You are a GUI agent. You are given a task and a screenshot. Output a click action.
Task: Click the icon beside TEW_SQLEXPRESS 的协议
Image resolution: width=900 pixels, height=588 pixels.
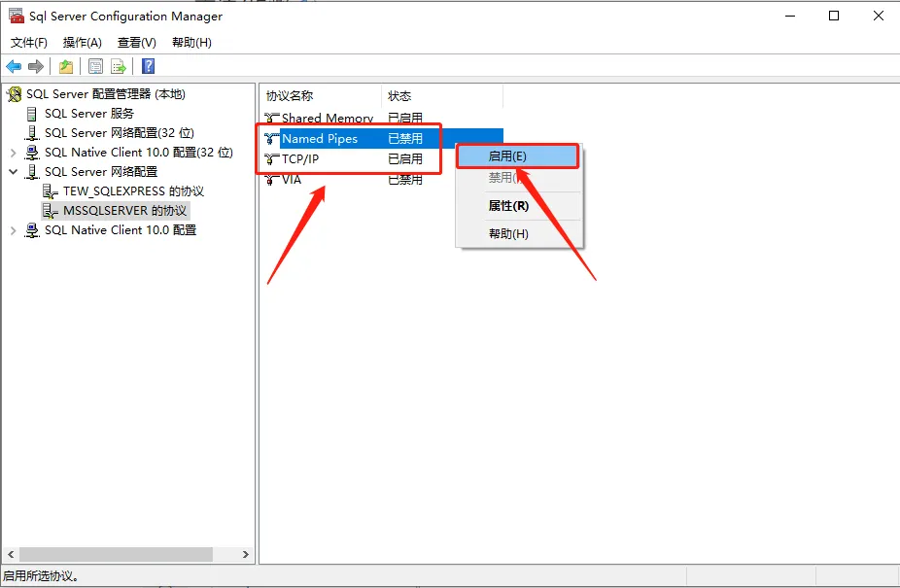[x=51, y=191]
